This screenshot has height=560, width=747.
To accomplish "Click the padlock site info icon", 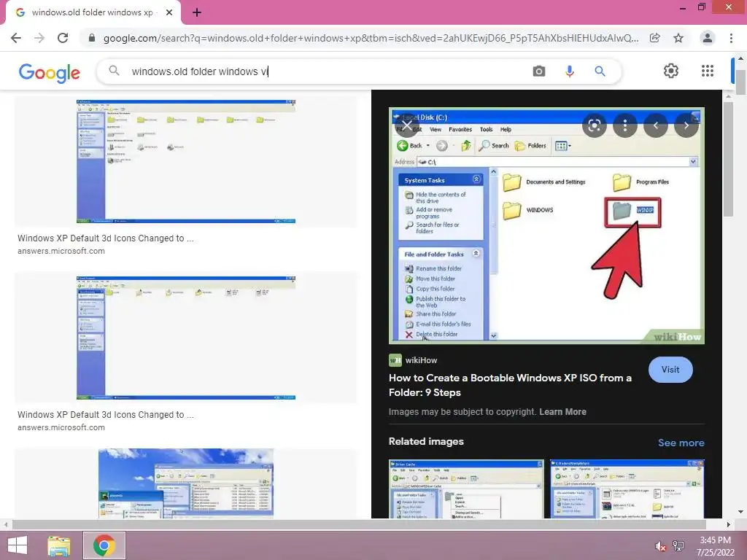I will 92,38.
